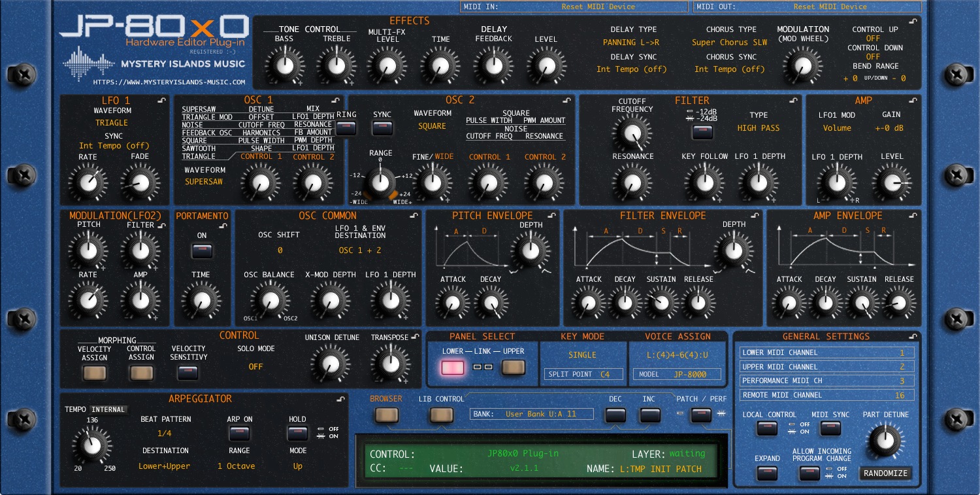
Task: Enable ARP ON in the arpeggiator
Action: 239,433
